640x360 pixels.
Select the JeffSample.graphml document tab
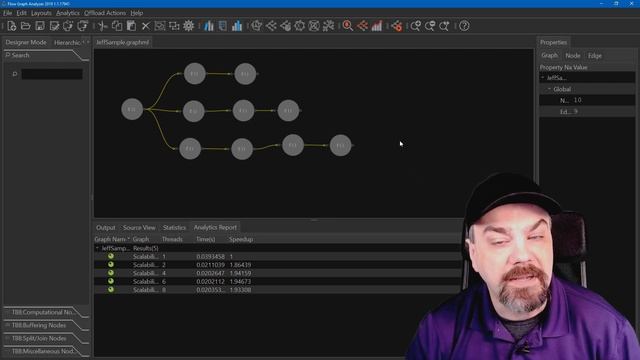pyautogui.click(x=123, y=42)
